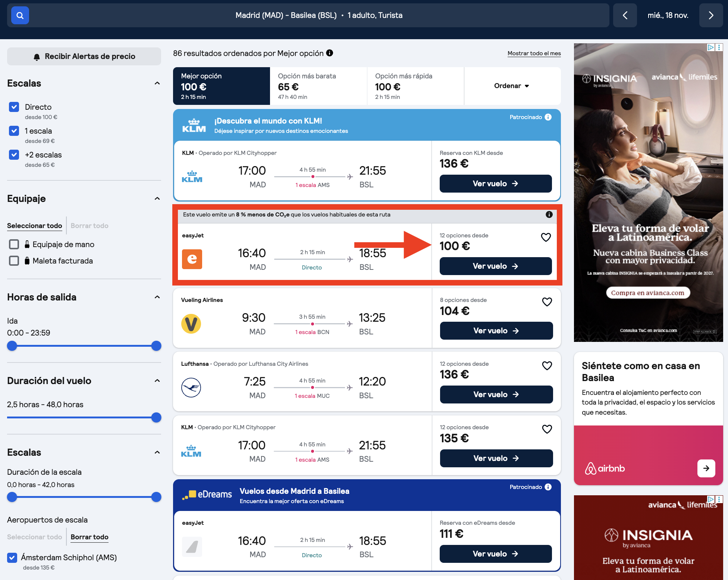Save Vueling 104 € flight with heart icon
Screen dimensions: 728x580
point(547,302)
